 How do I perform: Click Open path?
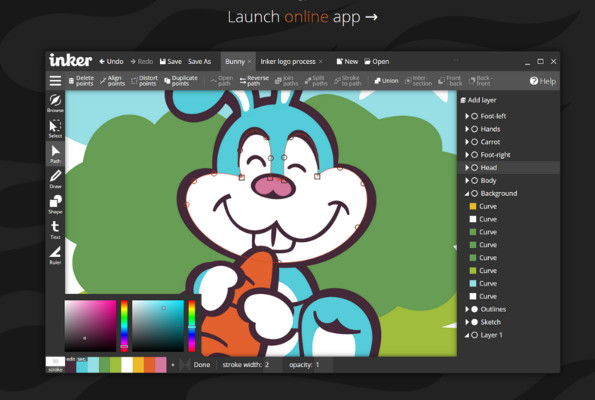(222, 81)
